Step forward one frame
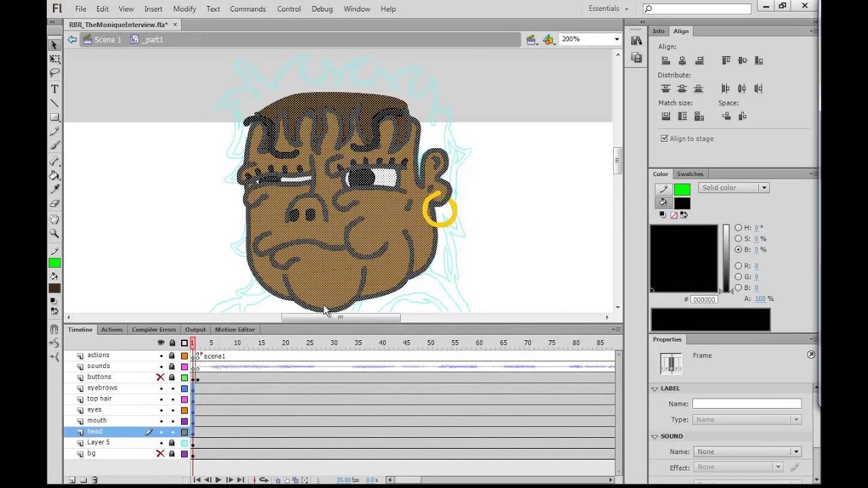The height and width of the screenshot is (488, 868). tap(229, 480)
